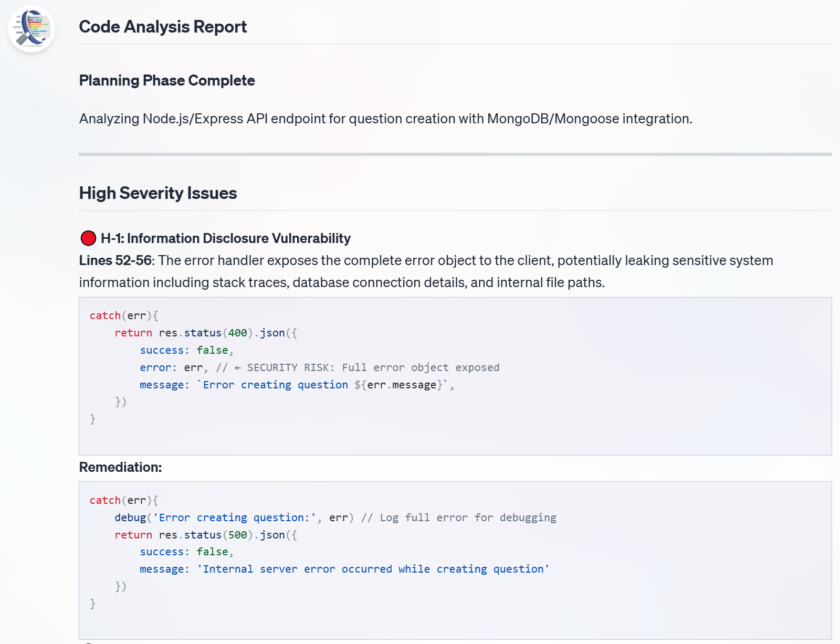
Task: Select the Code Analysis Report title
Action: tap(163, 26)
